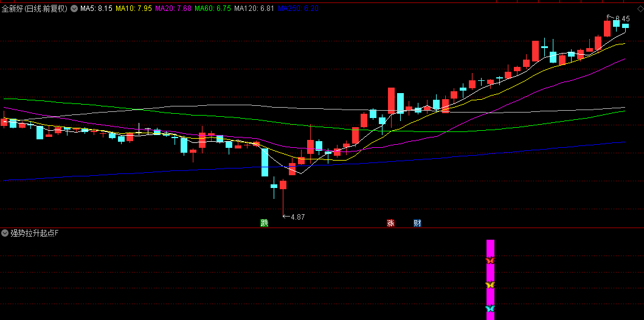
Task: Click the red 涨 marker icon
Action: [x=390, y=223]
